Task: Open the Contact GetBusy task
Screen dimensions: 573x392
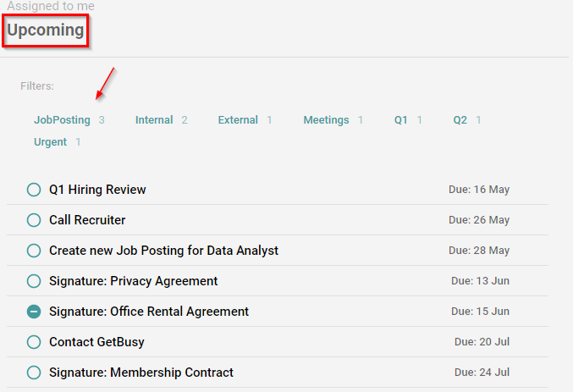Action: click(96, 342)
